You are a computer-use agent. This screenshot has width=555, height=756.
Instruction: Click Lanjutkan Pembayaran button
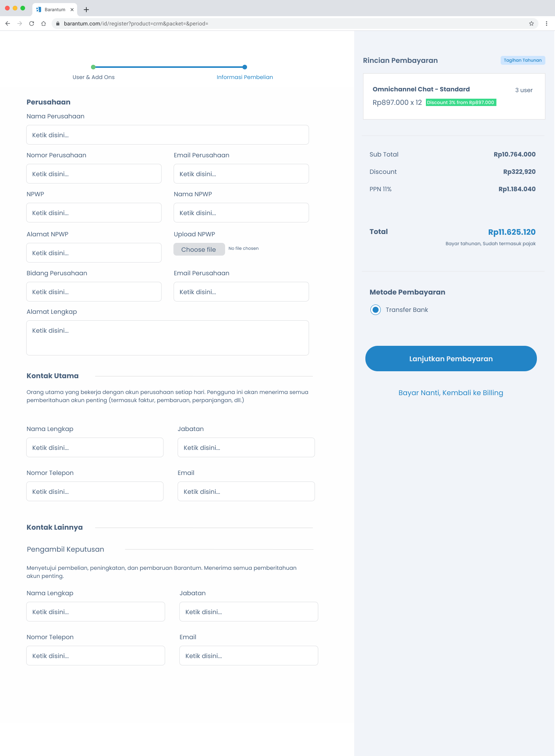coord(451,359)
